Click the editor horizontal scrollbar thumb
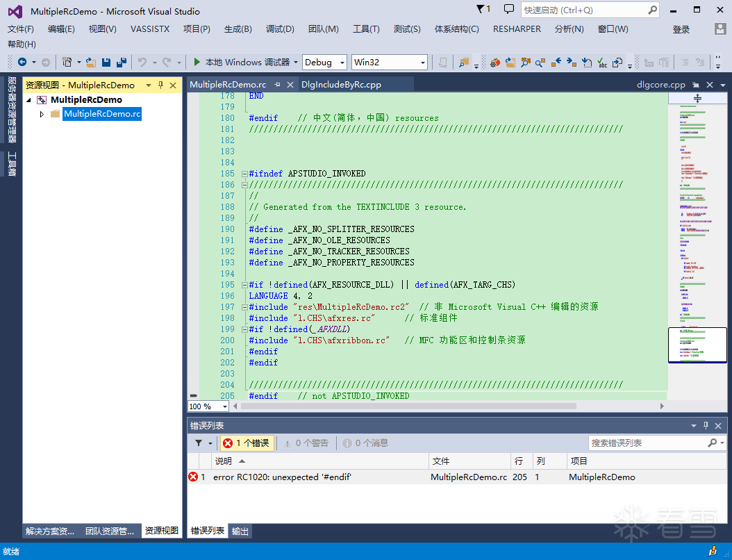This screenshot has width=732, height=560. (408, 406)
